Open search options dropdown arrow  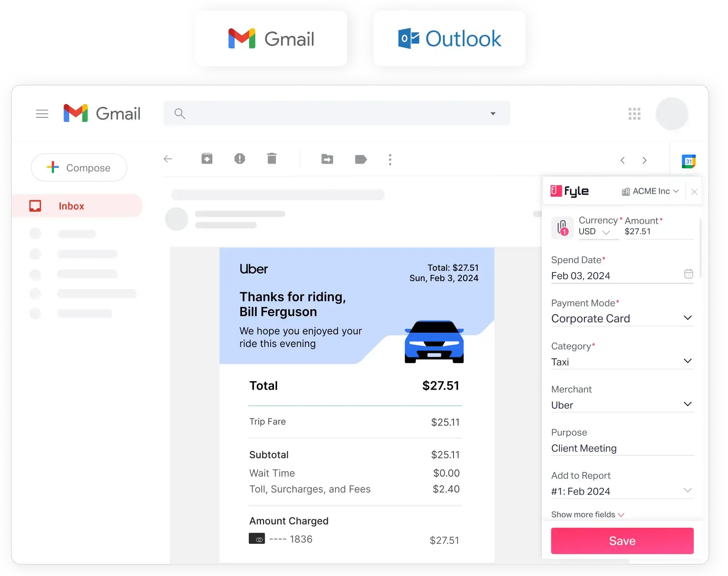pyautogui.click(x=493, y=113)
